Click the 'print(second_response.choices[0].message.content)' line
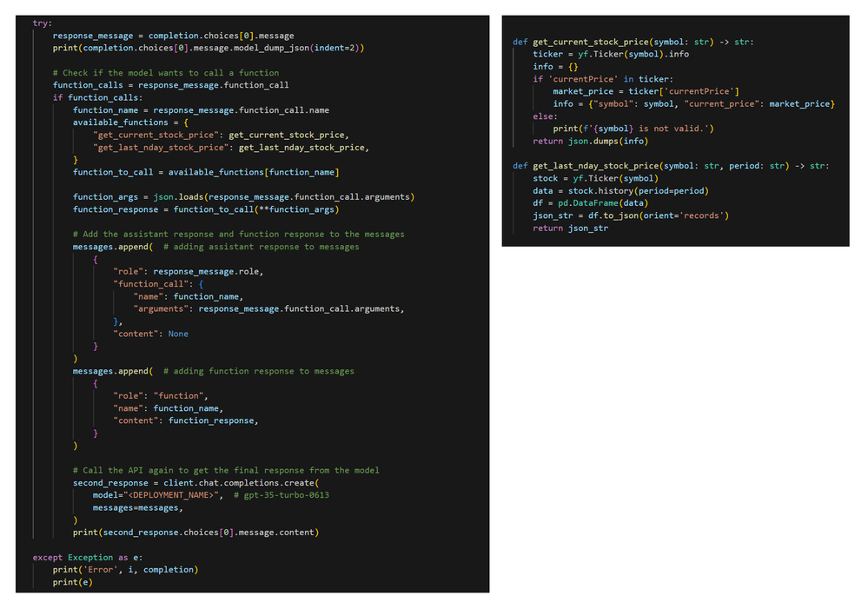 coord(195,532)
